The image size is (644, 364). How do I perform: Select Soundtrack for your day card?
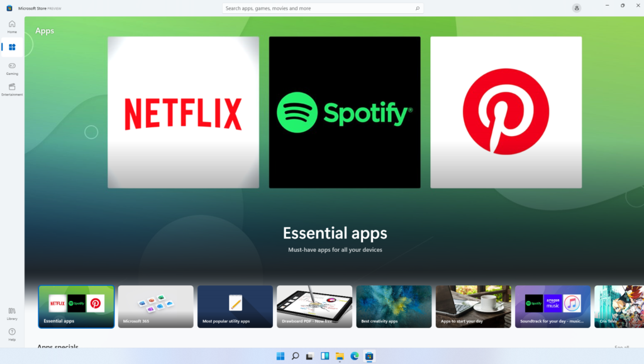553,307
